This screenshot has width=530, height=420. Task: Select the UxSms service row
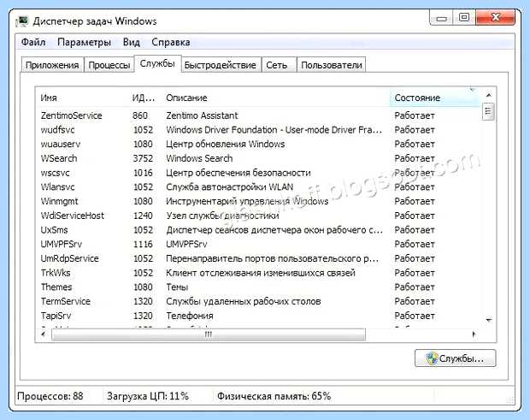point(258,230)
